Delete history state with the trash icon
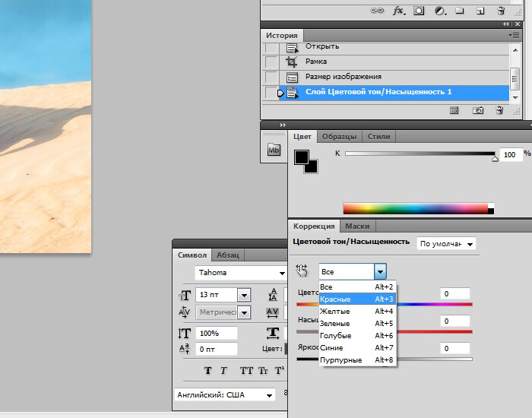 pyautogui.click(x=499, y=110)
